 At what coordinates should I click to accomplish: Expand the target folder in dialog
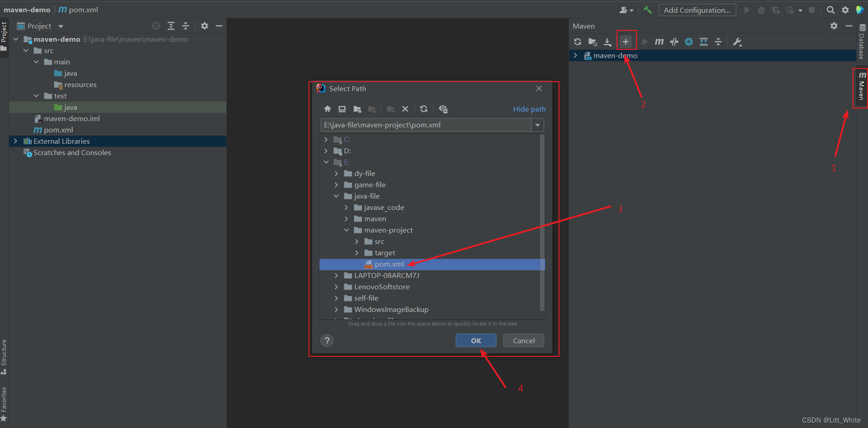click(357, 253)
